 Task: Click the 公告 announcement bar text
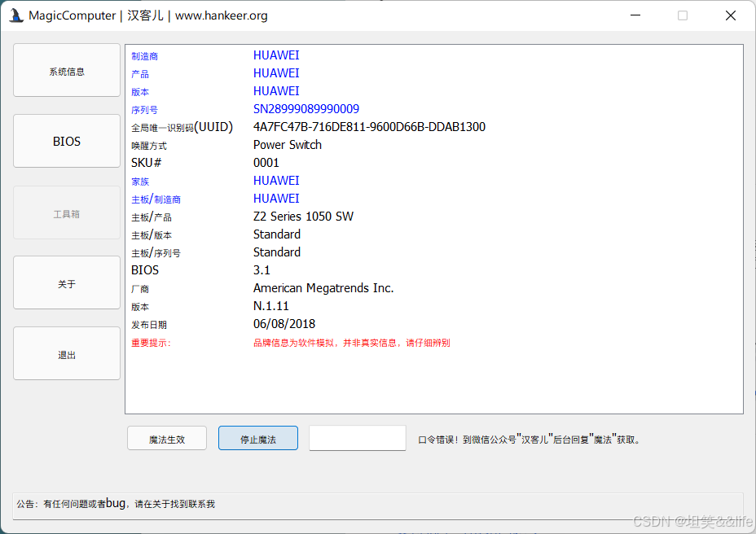(116, 504)
